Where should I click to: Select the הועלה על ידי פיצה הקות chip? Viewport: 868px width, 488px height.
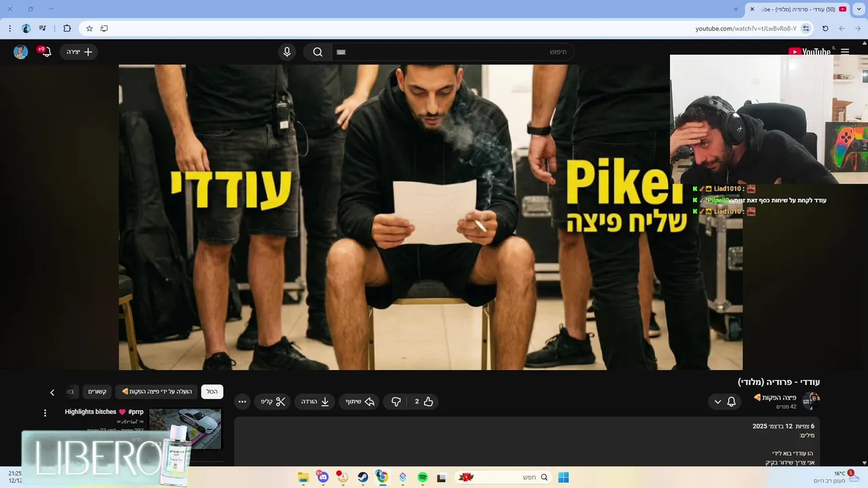157,392
